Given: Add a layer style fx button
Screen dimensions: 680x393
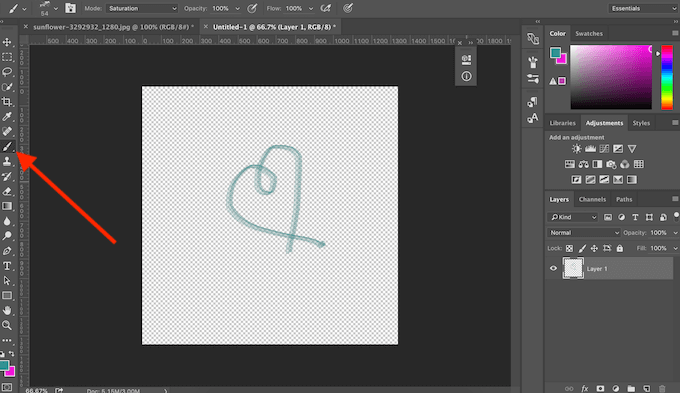Looking at the screenshot, I should [585, 389].
